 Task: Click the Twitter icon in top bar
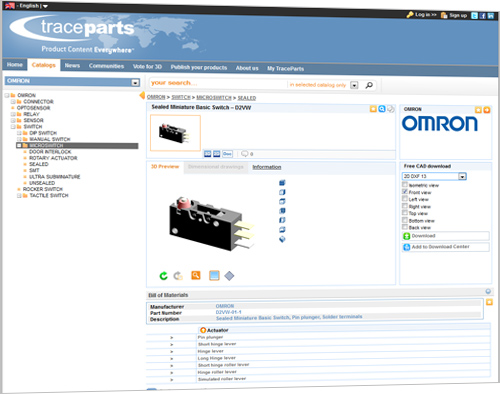474,16
